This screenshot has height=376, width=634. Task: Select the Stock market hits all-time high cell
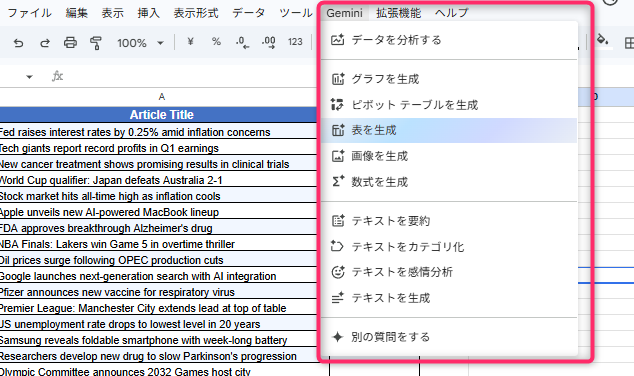(158, 196)
